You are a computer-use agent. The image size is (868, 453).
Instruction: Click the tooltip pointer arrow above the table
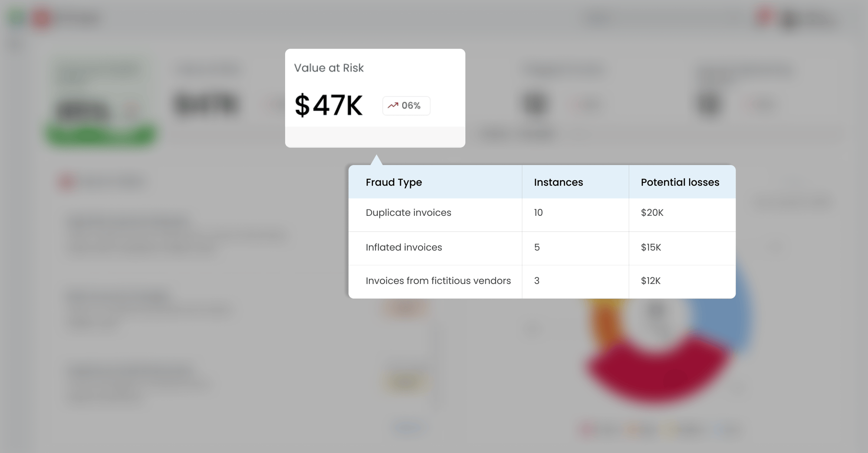376,160
